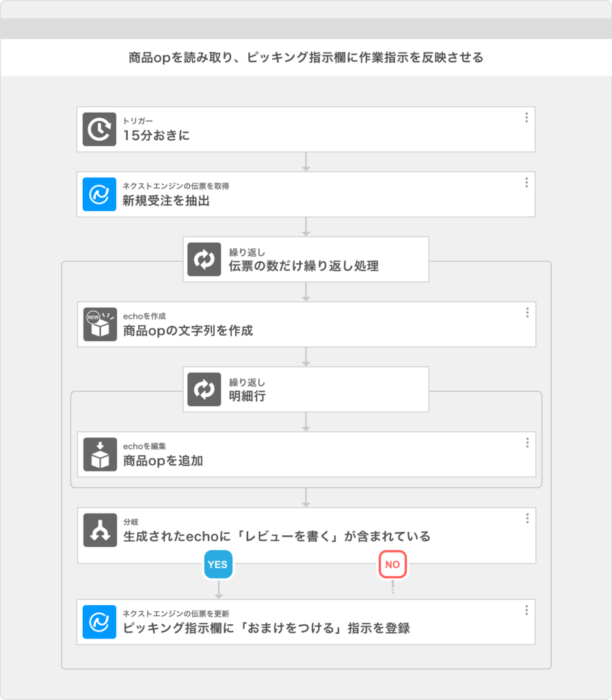612x700 pixels.
Task: Open the three-dot menu on the 分岐 step
Action: pos(528,518)
